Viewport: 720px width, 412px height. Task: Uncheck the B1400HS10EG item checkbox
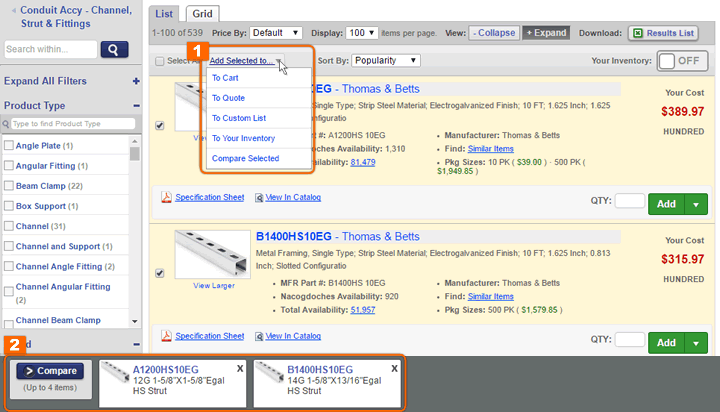point(160,273)
